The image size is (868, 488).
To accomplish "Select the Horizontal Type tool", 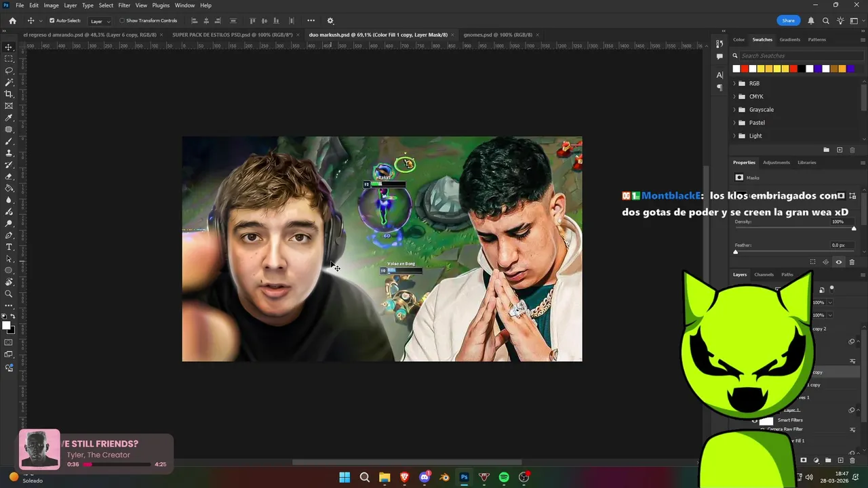I will (9, 247).
